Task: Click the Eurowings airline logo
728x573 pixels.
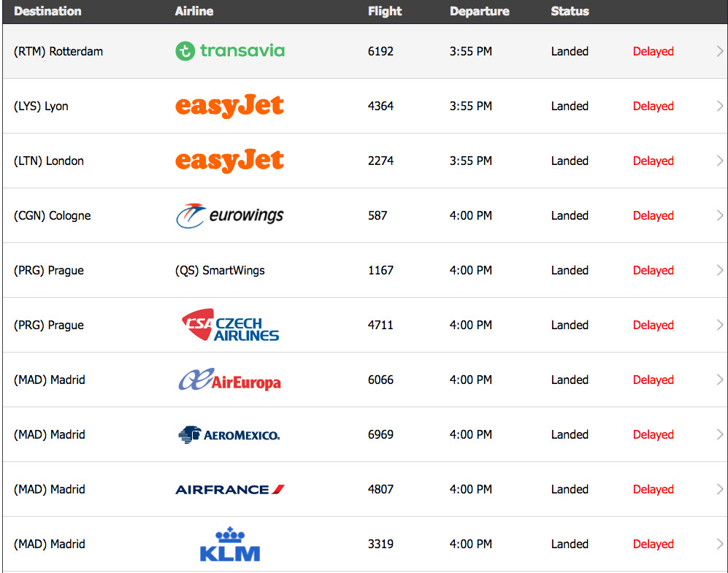Action: click(x=230, y=215)
